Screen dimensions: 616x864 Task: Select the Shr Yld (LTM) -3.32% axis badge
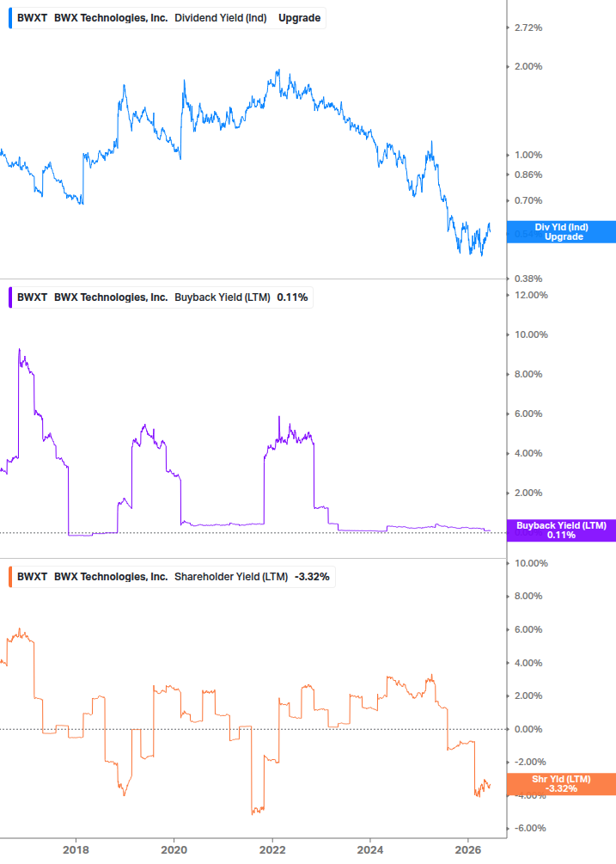[561, 783]
